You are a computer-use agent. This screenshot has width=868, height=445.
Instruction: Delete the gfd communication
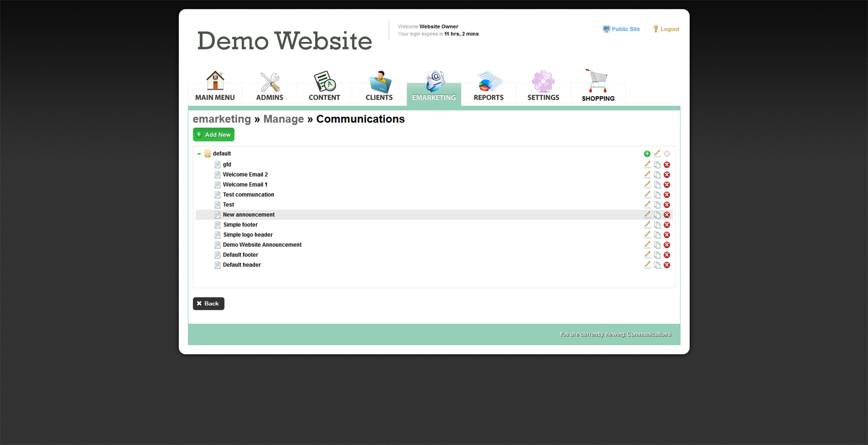click(x=667, y=165)
